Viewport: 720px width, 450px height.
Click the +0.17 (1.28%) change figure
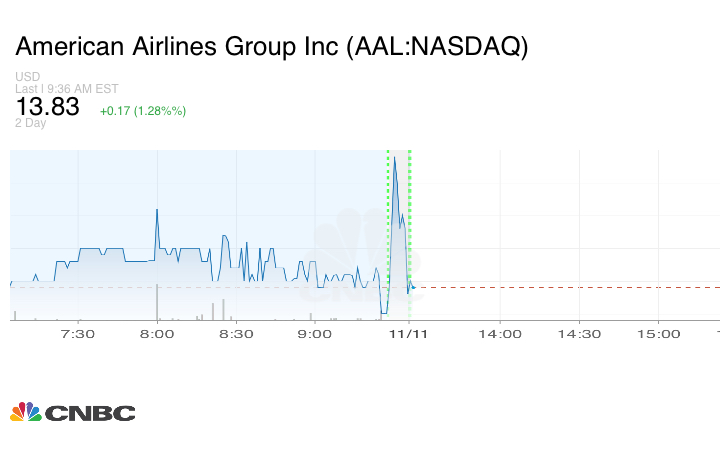pyautogui.click(x=143, y=110)
